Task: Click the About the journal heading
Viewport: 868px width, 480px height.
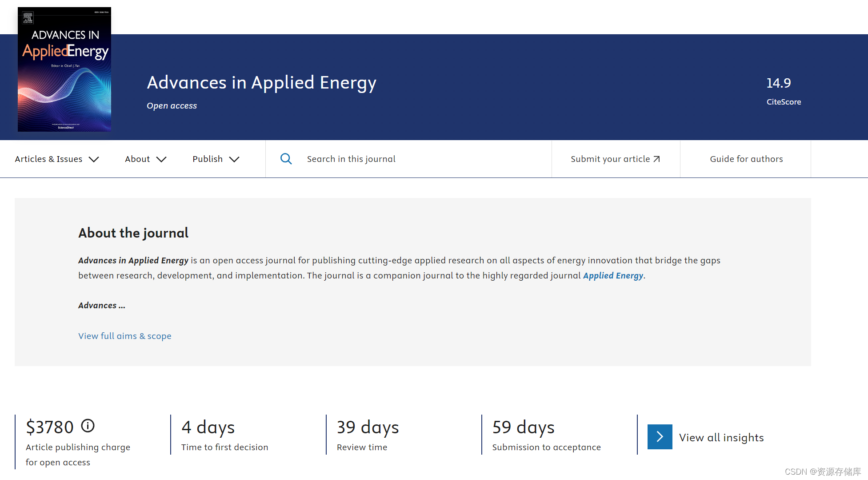Action: [133, 233]
